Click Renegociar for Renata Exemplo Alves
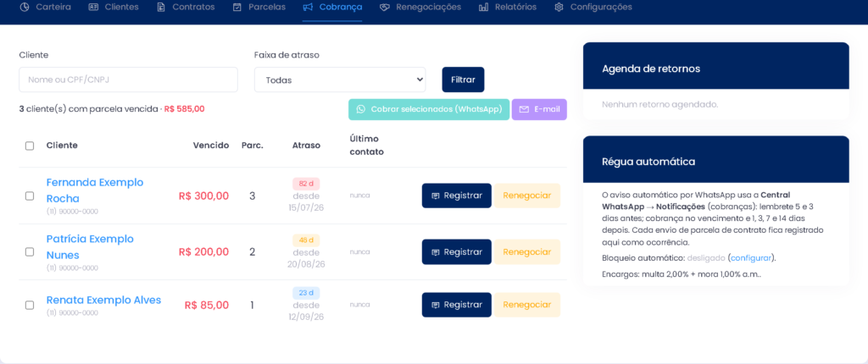This screenshot has width=868, height=364. point(527,305)
